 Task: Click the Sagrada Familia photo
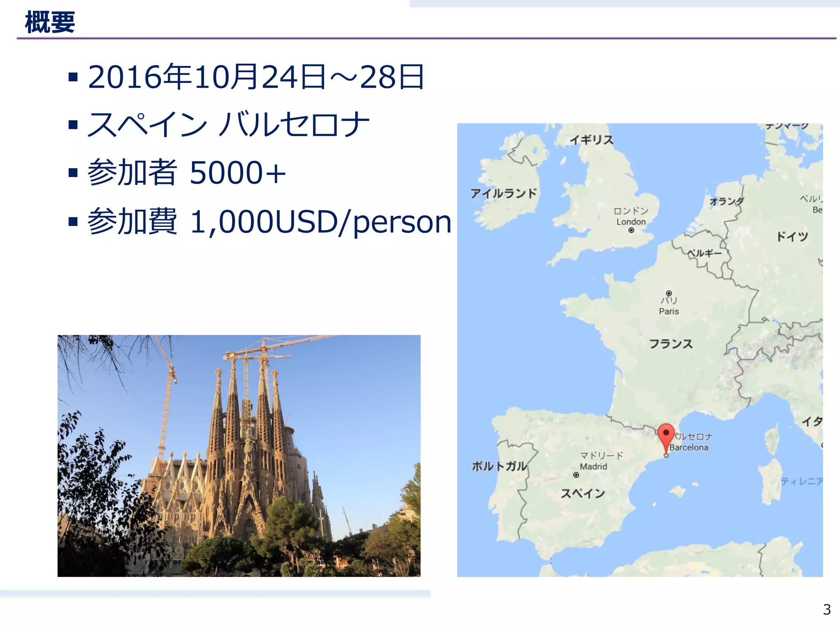(239, 456)
